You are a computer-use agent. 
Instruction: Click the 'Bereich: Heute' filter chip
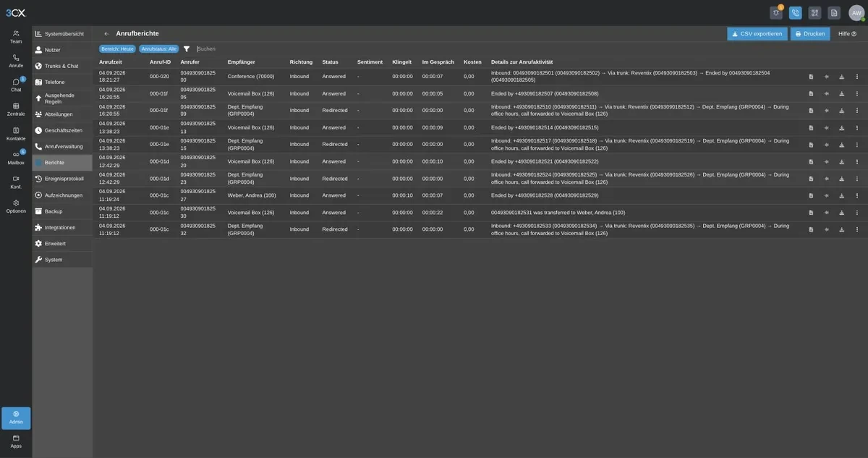117,48
